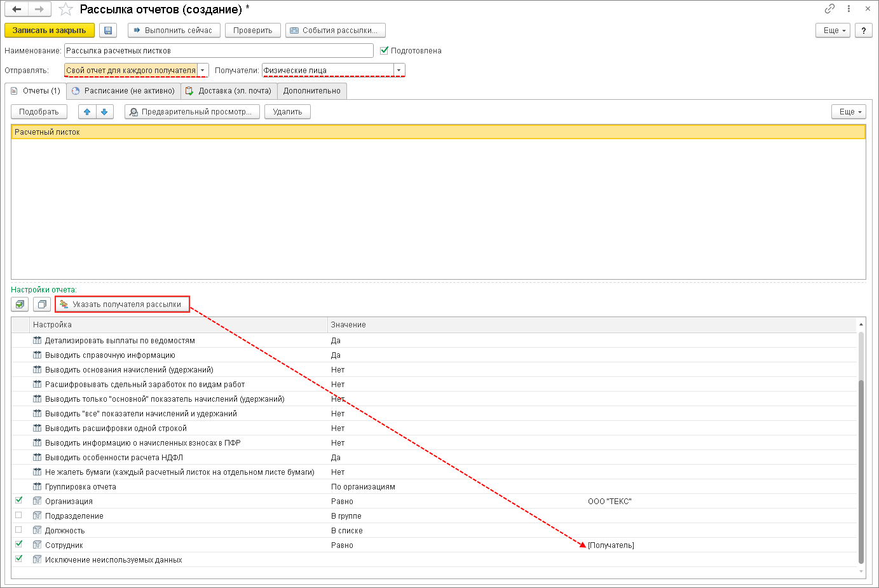This screenshot has width=879, height=588.
Task: Enable the Должность filter checkbox
Action: tap(19, 530)
